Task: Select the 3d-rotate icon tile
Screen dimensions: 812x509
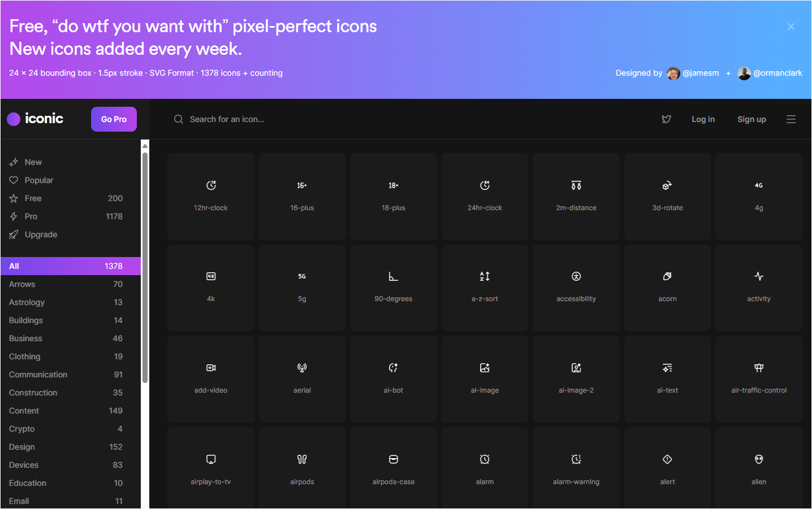Action: [667, 196]
